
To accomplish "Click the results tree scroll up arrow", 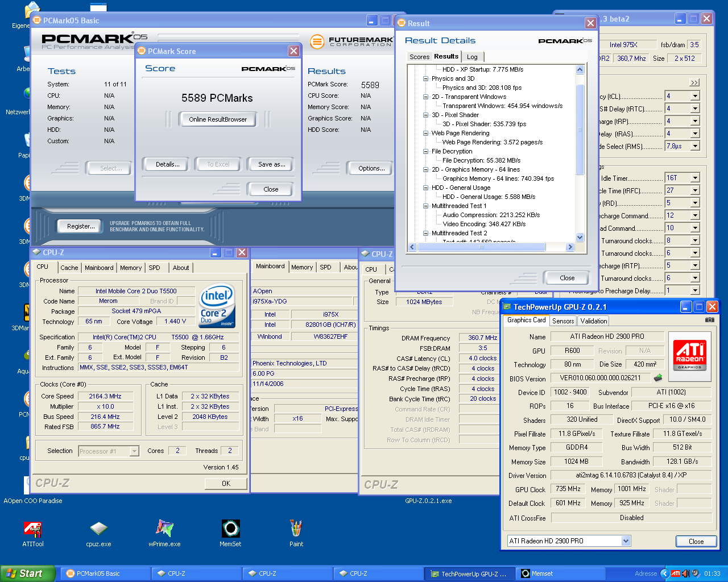I will click(x=580, y=70).
